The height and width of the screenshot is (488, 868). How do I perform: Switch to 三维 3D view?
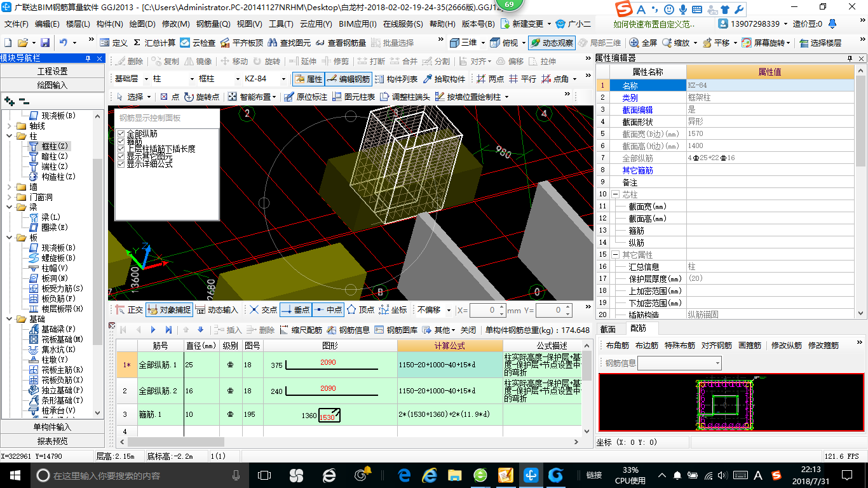point(463,43)
